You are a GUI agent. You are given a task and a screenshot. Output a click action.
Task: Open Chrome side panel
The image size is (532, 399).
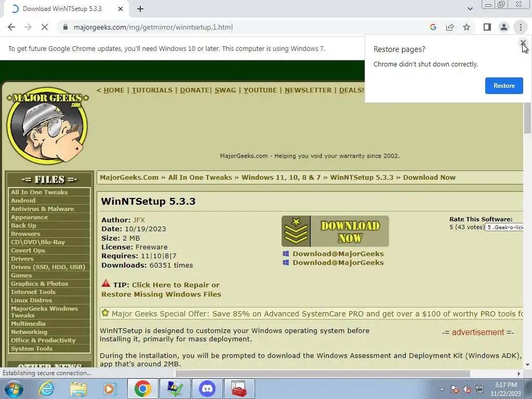(x=487, y=27)
